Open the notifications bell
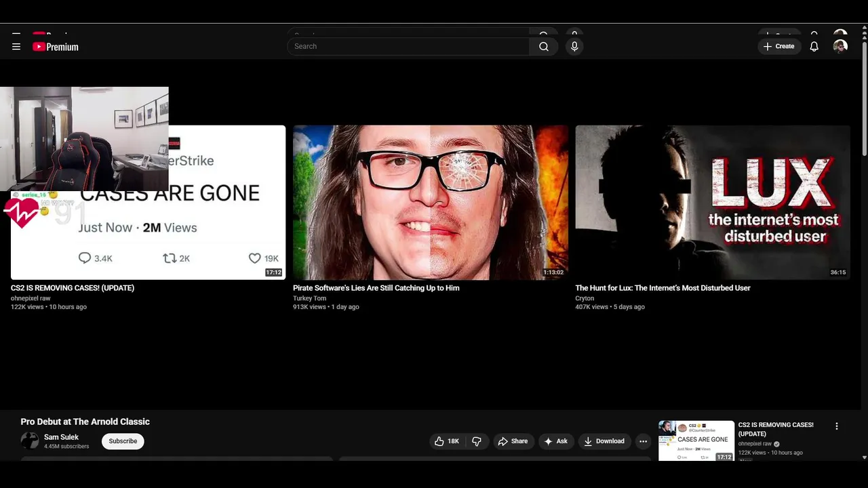868x488 pixels. (x=814, y=46)
